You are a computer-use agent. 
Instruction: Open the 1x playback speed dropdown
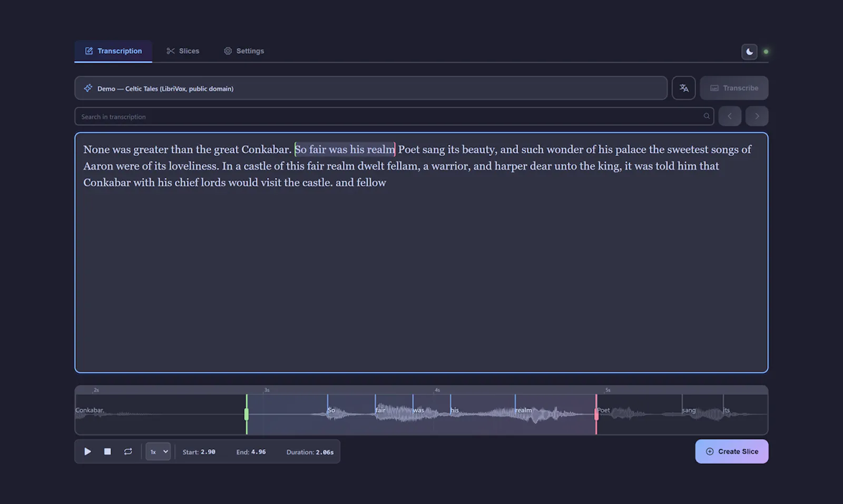click(x=158, y=452)
